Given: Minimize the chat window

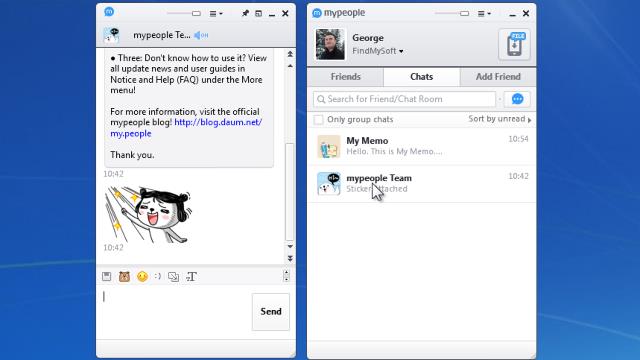Looking at the screenshot, I should coord(272,14).
